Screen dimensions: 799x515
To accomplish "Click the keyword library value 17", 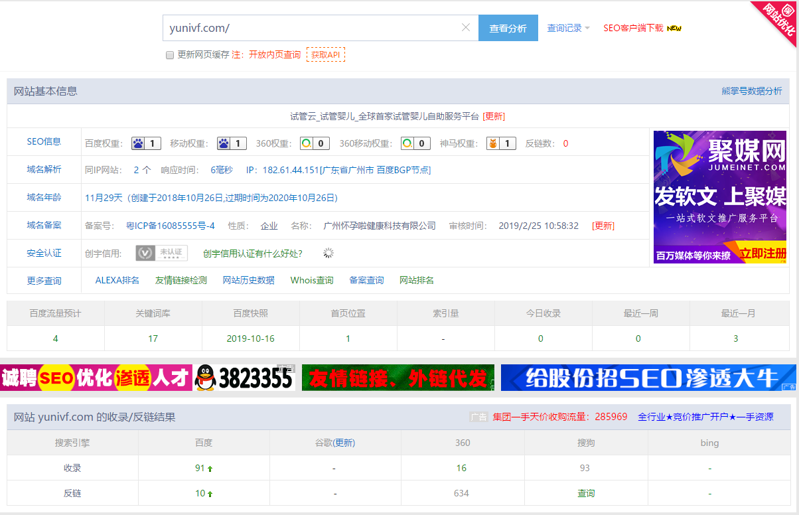I will tap(153, 339).
